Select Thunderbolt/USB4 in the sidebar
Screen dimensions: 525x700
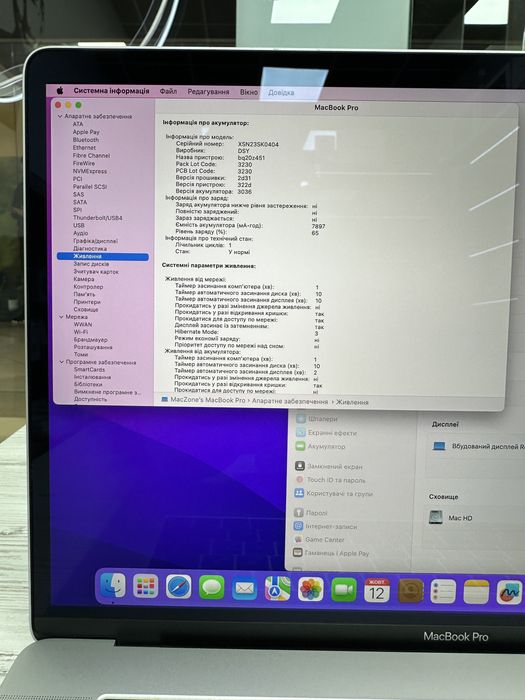pyautogui.click(x=97, y=217)
